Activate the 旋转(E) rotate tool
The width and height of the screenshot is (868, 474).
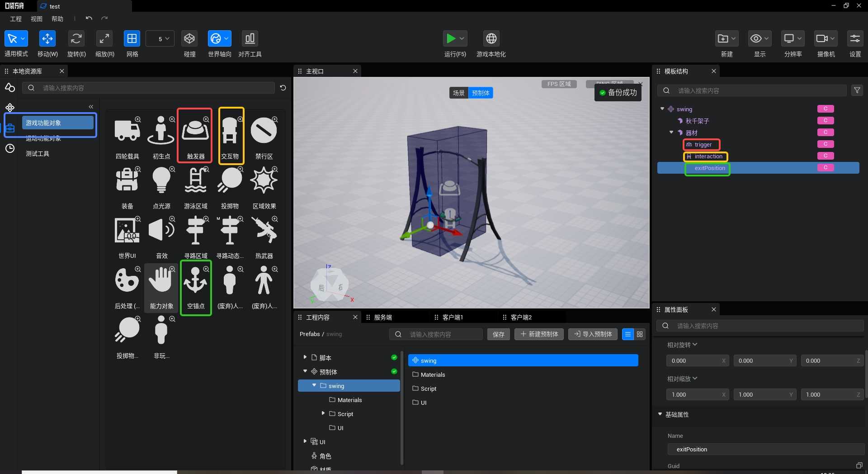tap(76, 39)
